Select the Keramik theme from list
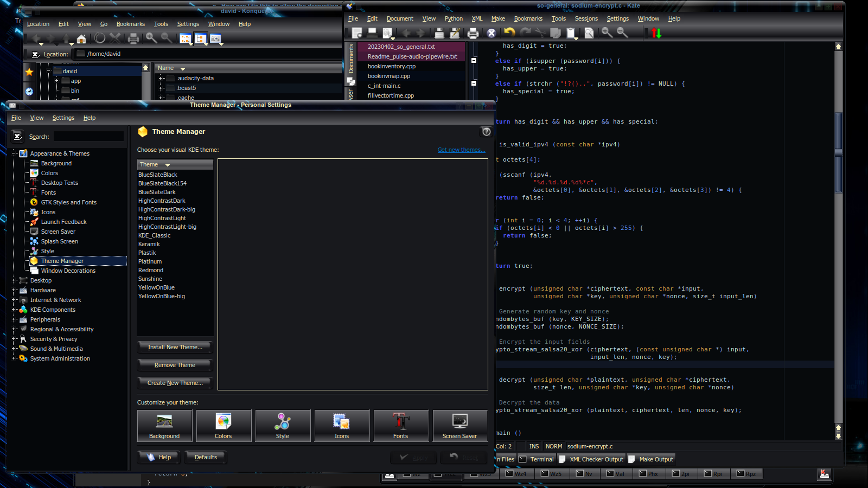The image size is (868, 488). tap(149, 244)
